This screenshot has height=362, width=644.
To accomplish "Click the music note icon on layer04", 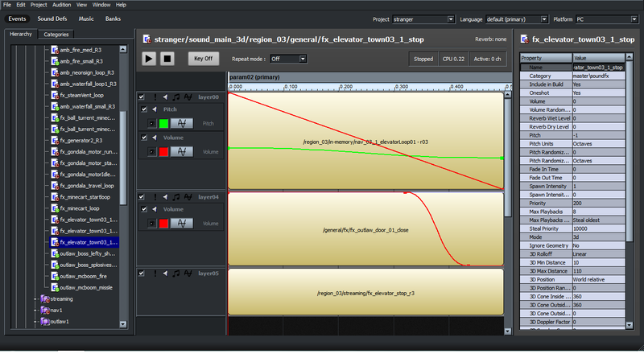I will point(176,197).
